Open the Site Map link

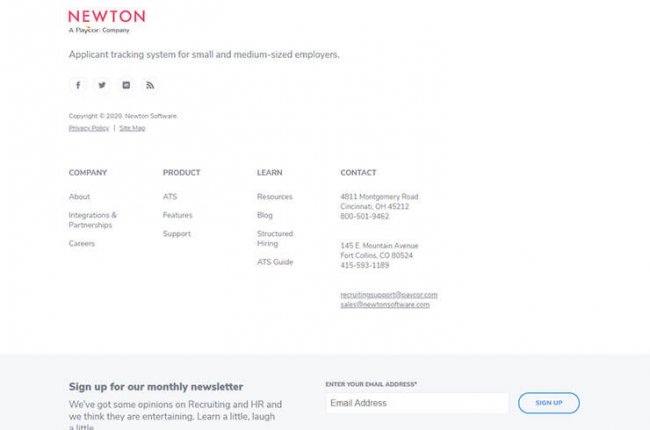tap(132, 128)
